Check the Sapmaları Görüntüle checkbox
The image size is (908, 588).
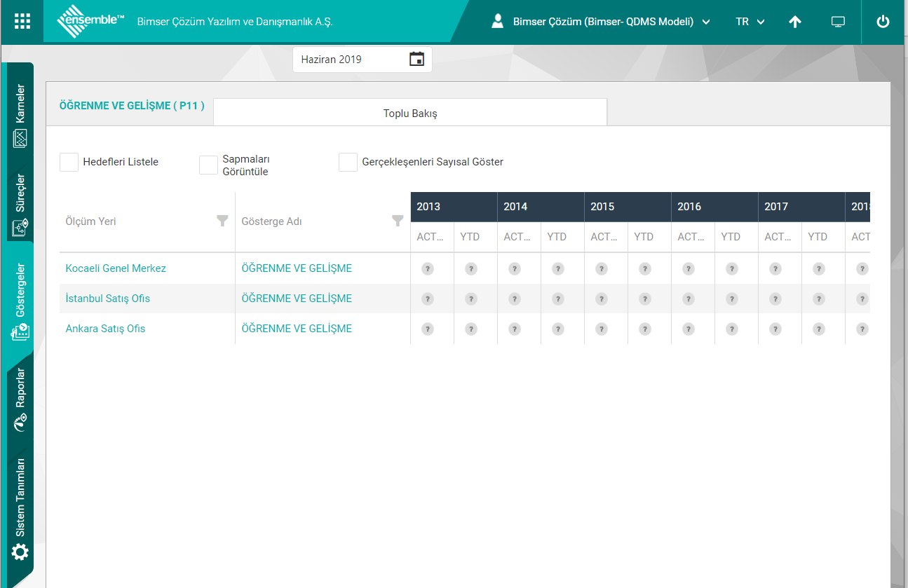tap(208, 165)
